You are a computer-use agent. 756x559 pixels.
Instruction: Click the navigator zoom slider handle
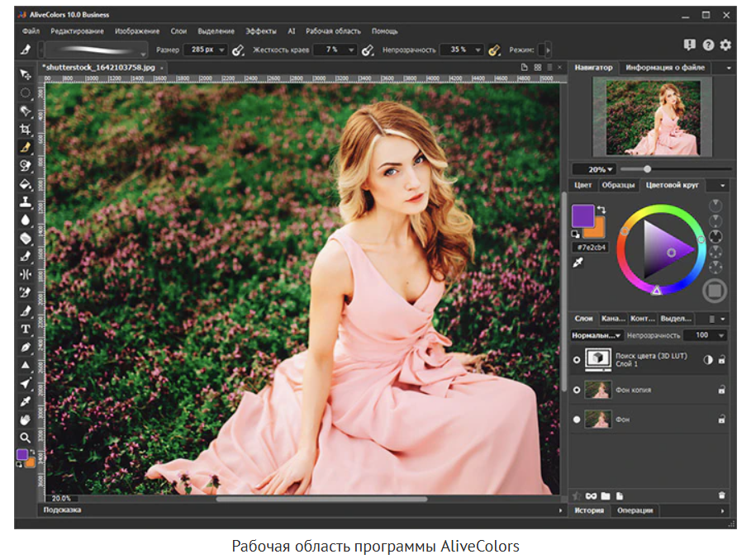coord(648,169)
